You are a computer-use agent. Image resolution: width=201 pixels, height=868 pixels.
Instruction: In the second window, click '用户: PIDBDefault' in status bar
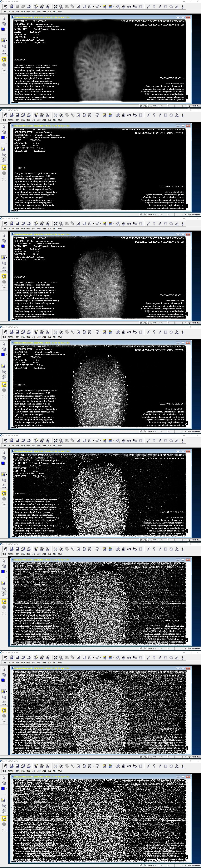194,214
